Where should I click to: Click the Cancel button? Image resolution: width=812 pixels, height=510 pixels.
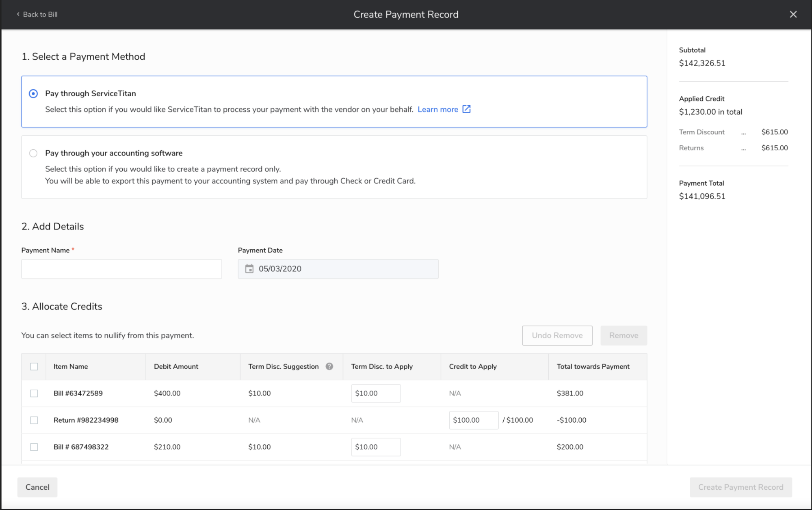click(x=37, y=487)
